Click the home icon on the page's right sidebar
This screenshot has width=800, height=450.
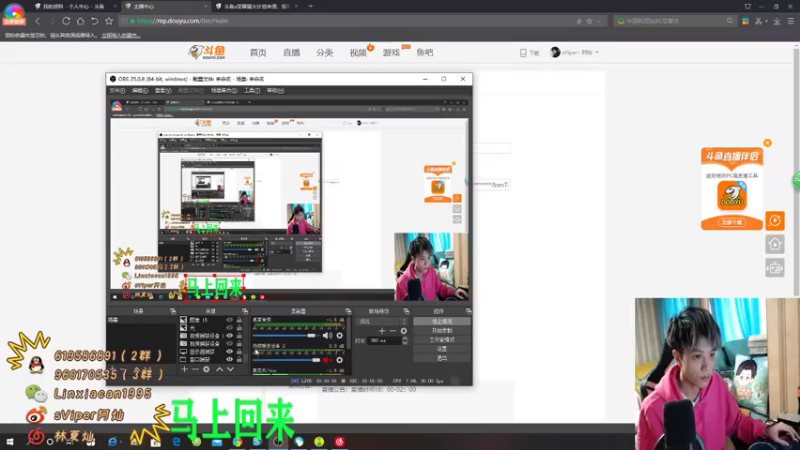click(774, 244)
